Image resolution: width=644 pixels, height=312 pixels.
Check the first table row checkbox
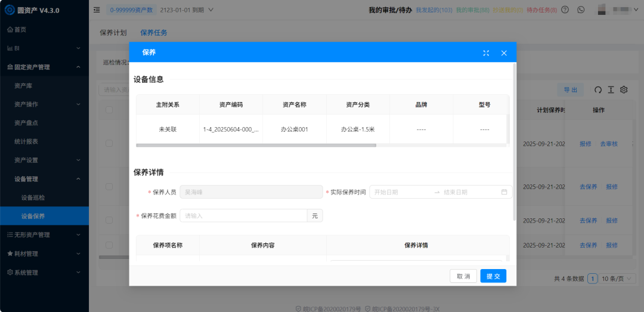coord(109,143)
